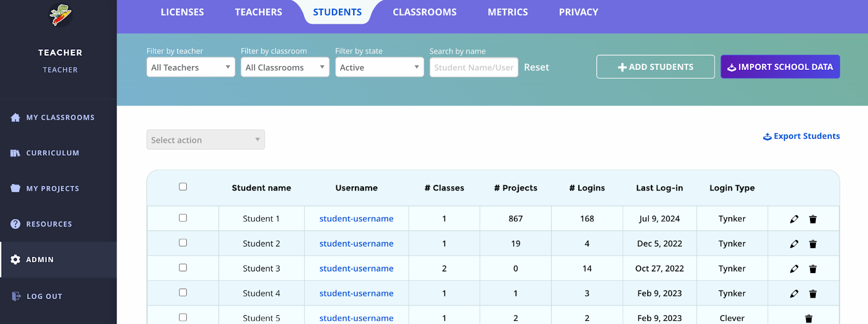868x324 pixels.
Task: Edit Student 1 with pencil icon
Action: point(794,219)
